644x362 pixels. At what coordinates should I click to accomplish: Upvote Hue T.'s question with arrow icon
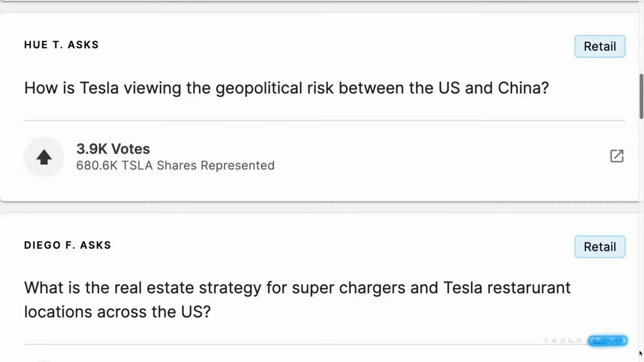pos(44,157)
